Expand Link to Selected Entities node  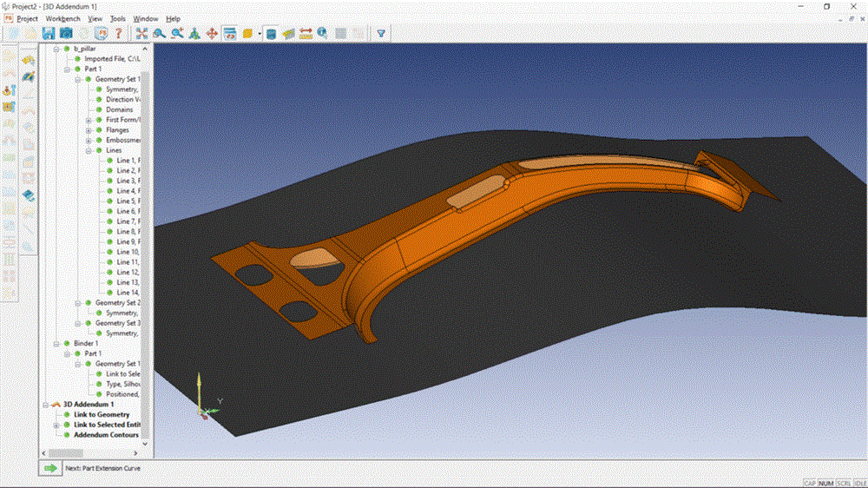point(56,425)
